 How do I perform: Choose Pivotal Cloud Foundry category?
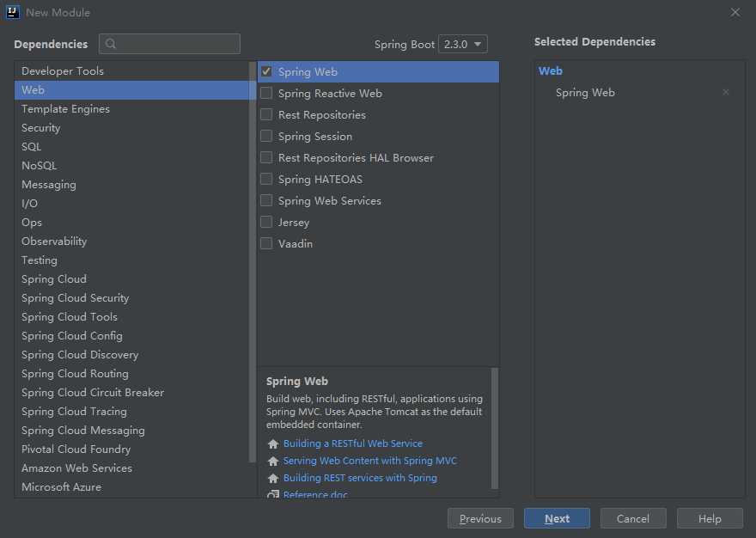[131, 449]
